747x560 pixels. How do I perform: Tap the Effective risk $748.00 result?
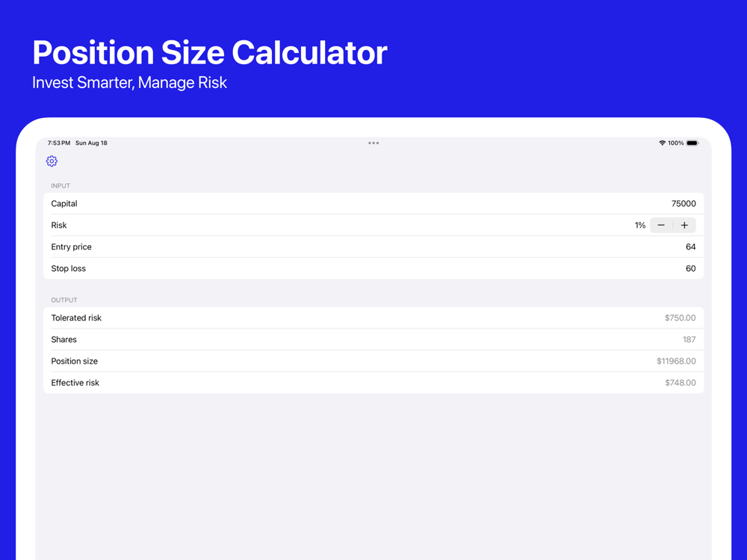point(680,382)
